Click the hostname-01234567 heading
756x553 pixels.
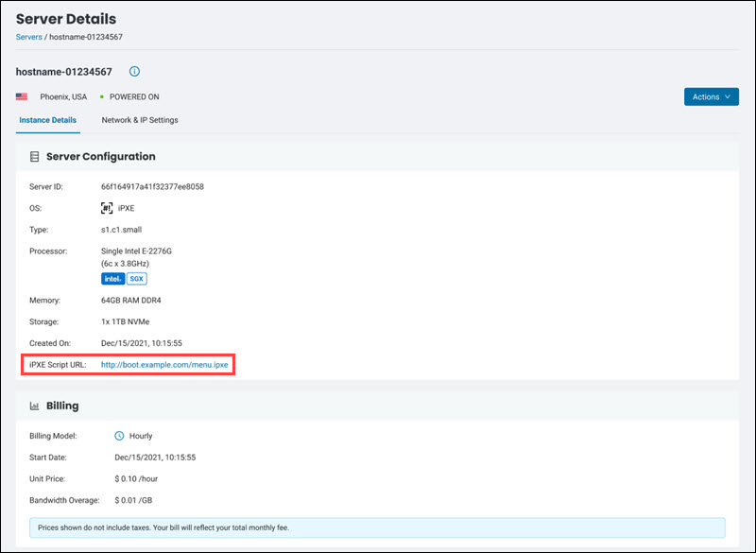[x=63, y=72]
